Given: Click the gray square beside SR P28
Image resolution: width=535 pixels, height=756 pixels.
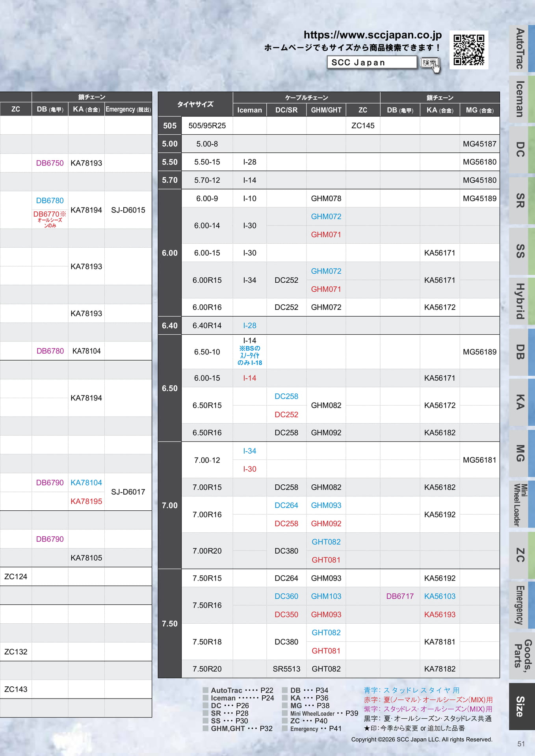Looking at the screenshot, I should coord(206,713).
